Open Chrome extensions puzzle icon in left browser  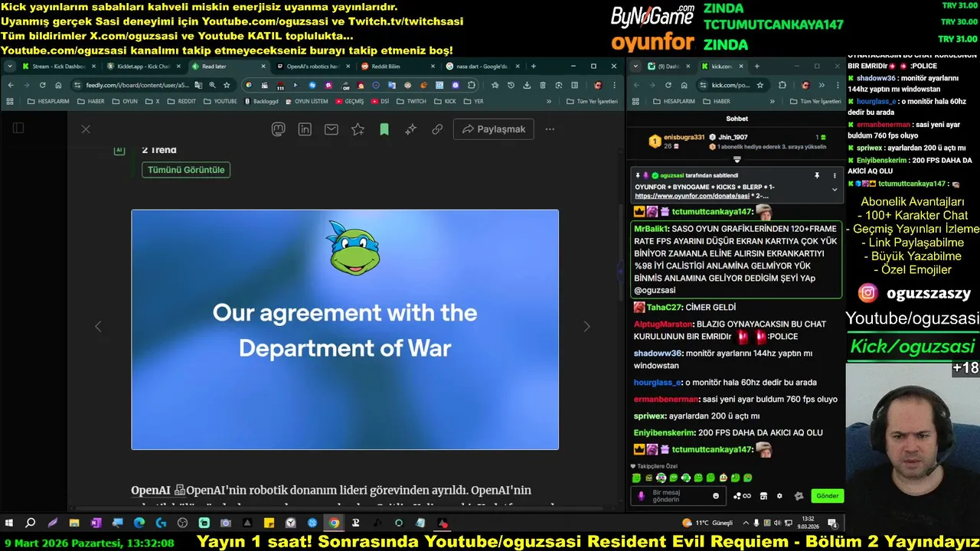tap(472, 85)
